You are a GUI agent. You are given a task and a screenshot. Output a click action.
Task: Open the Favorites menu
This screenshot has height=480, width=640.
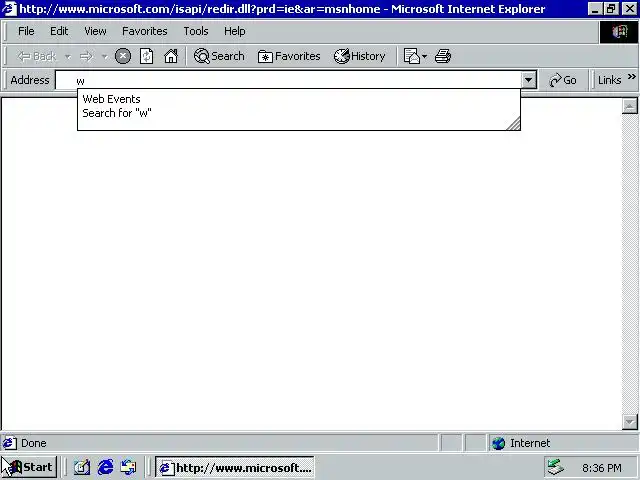point(144,31)
